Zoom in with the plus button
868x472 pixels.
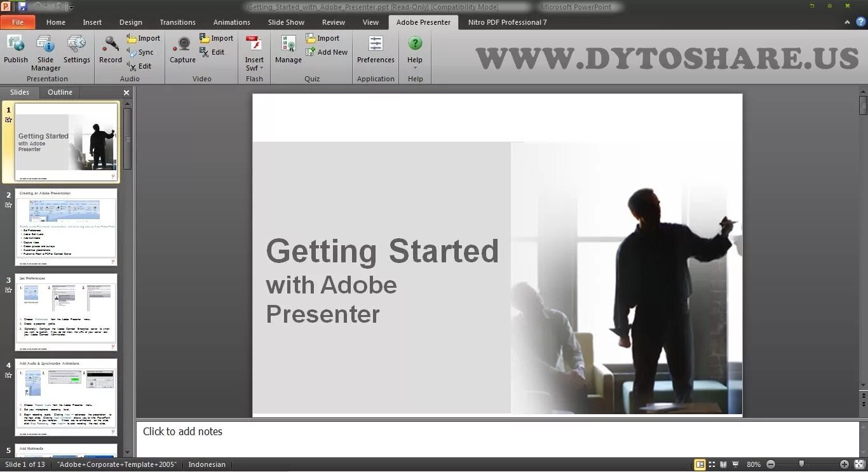pos(844,464)
